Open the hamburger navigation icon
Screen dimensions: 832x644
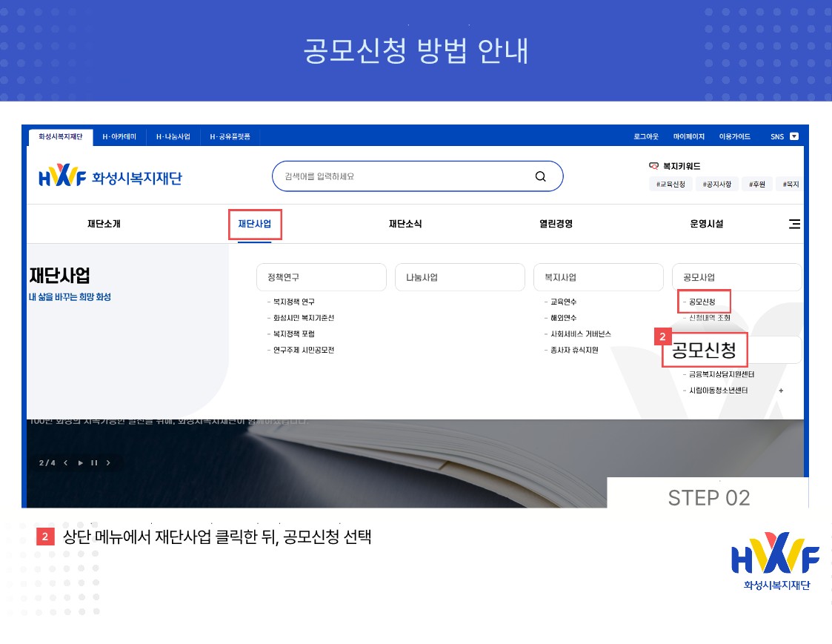[x=795, y=223]
